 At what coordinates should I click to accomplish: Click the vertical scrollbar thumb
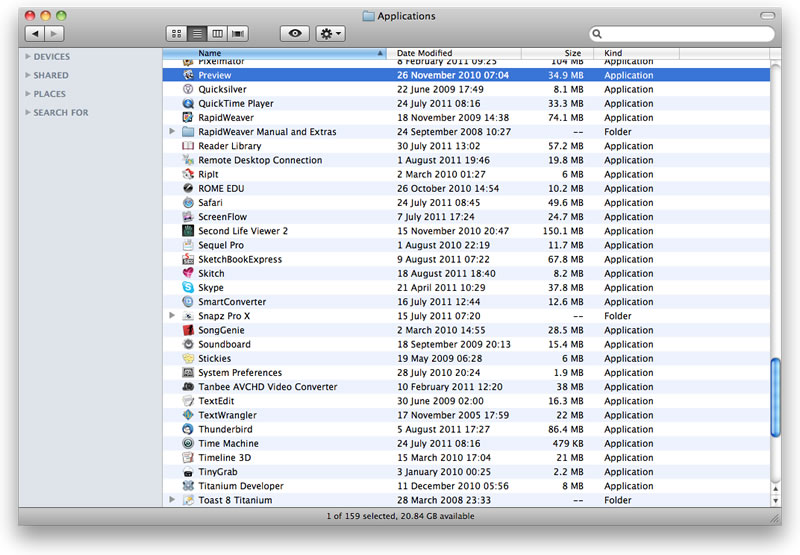coord(775,398)
